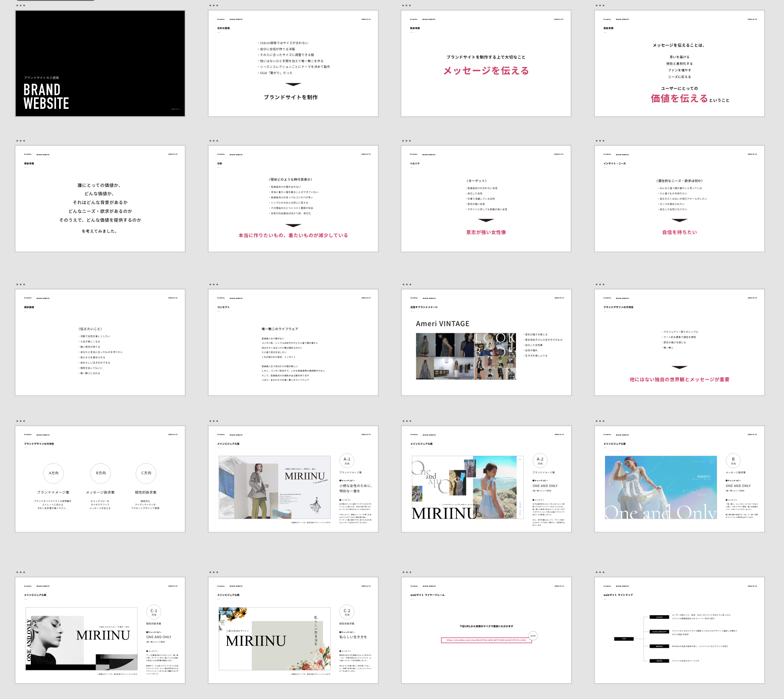
Task: Open three-dot menu above 他にはない独自の世界観 slide
Action: (x=600, y=285)
